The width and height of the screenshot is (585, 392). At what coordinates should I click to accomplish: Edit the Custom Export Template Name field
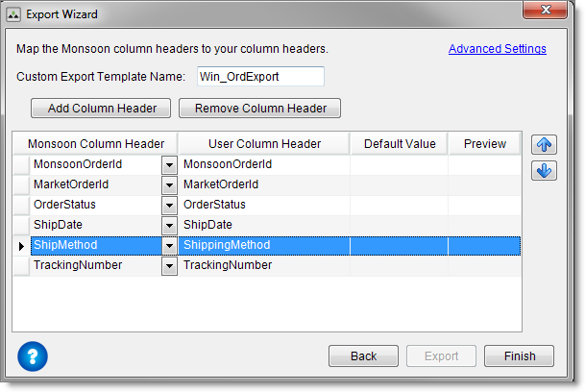point(260,76)
